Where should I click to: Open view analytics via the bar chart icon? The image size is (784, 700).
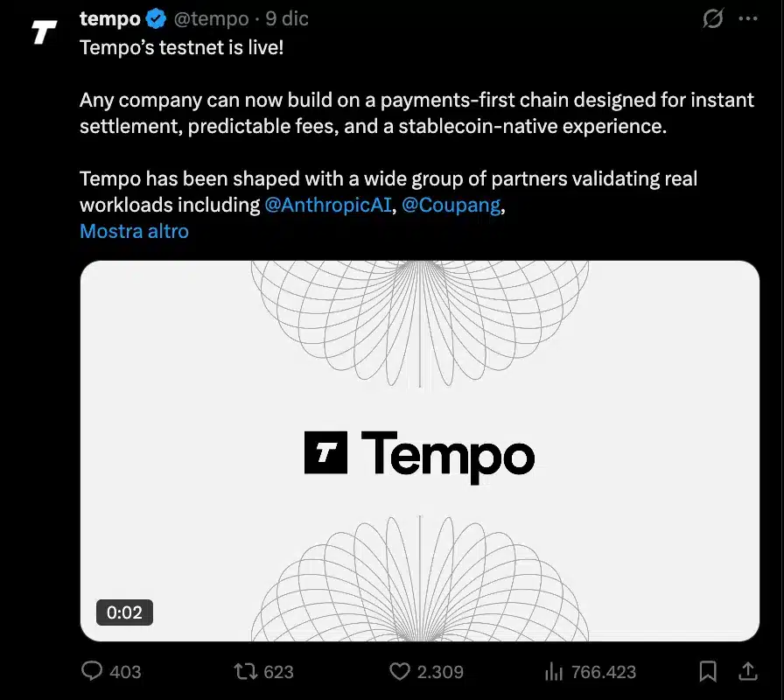555,671
